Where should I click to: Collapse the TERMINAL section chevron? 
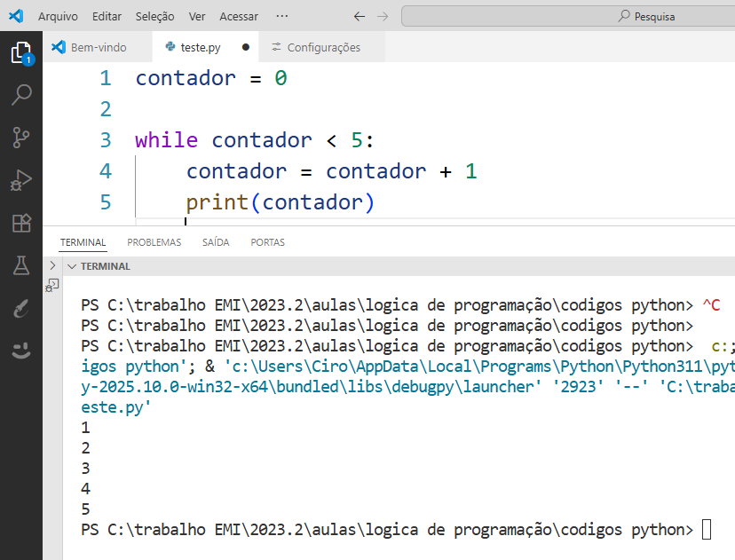[x=71, y=266]
